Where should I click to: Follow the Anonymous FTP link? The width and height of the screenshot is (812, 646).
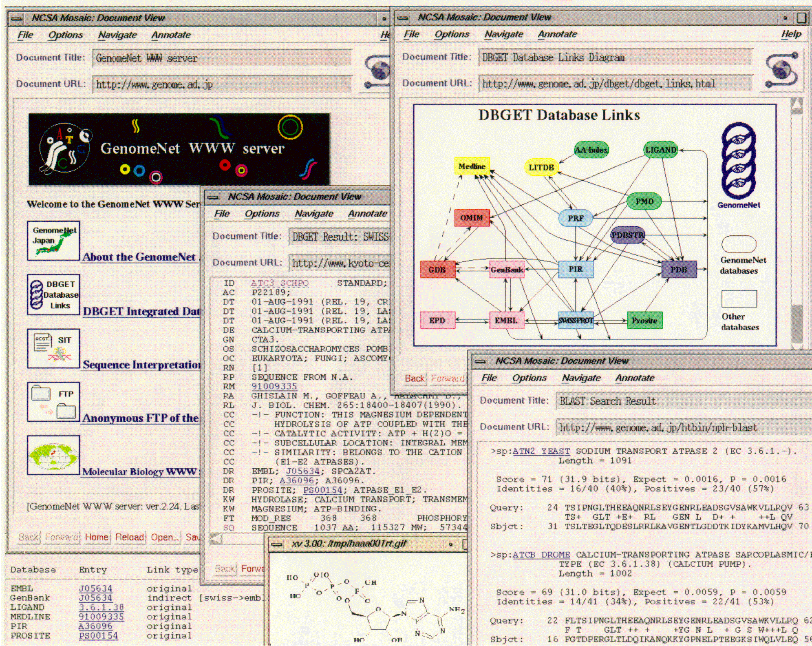click(141, 418)
